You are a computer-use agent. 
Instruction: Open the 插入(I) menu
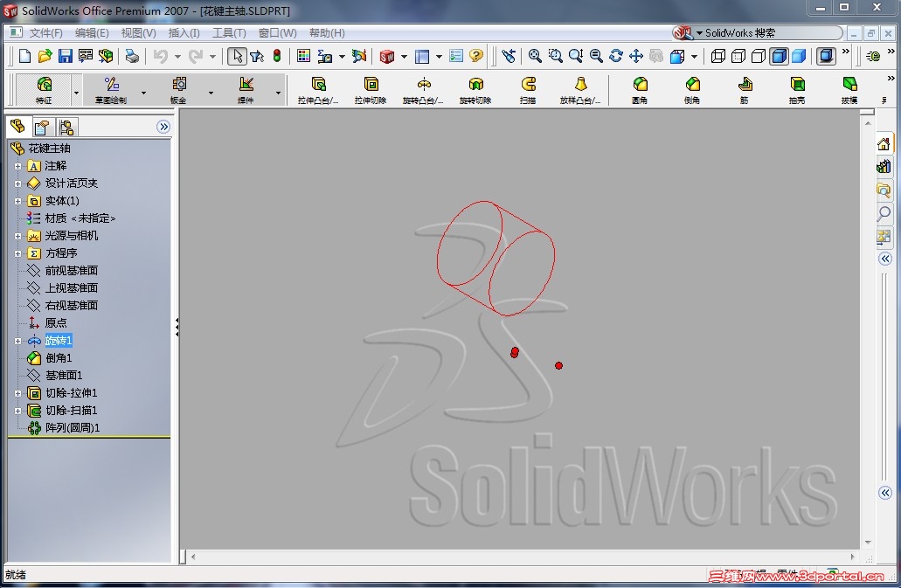point(184,32)
